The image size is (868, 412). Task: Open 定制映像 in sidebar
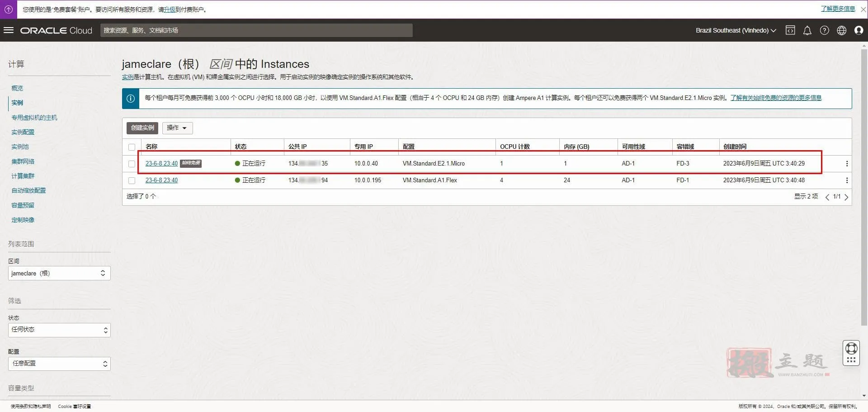[x=23, y=220]
